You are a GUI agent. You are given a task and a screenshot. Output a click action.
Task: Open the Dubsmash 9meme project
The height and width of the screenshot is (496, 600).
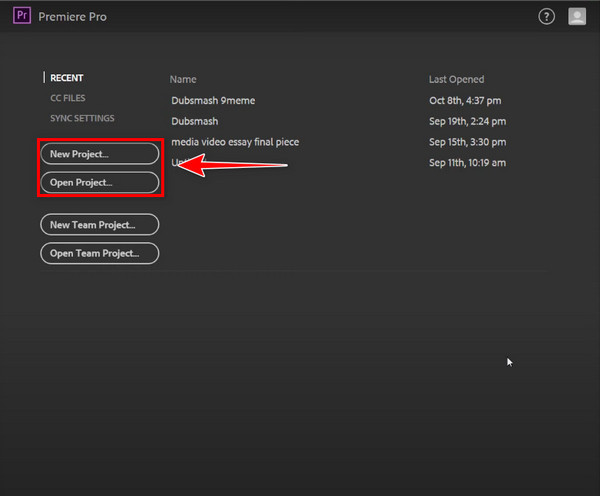tap(213, 101)
